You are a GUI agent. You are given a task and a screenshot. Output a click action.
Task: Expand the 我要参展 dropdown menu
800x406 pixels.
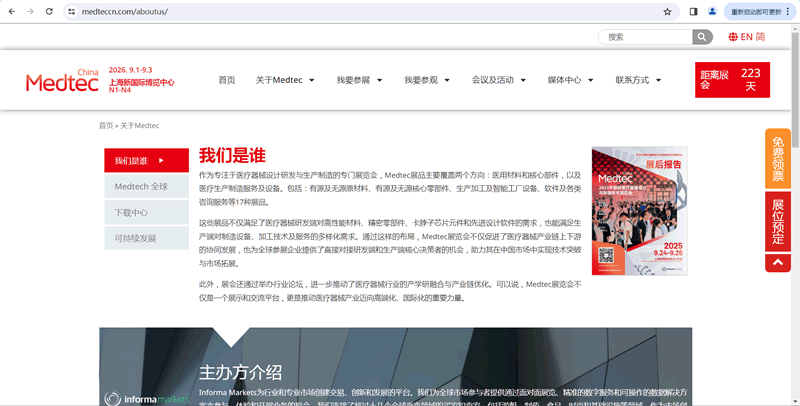[x=359, y=80]
